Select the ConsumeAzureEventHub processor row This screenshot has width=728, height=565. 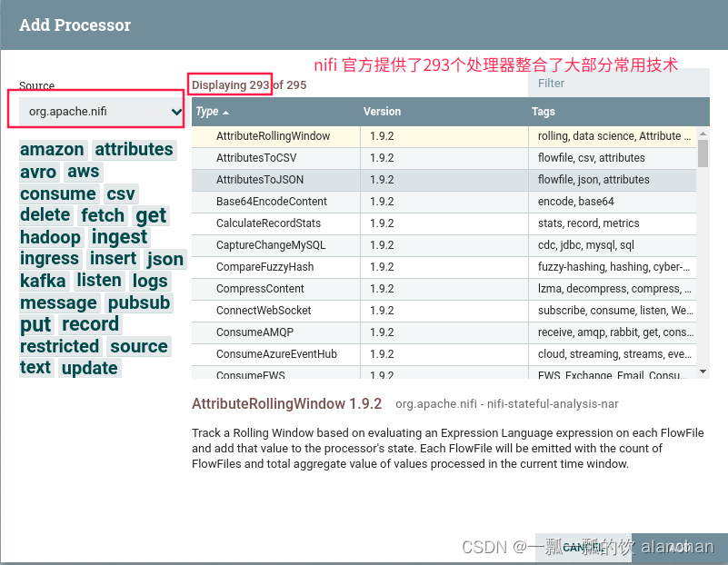point(444,354)
